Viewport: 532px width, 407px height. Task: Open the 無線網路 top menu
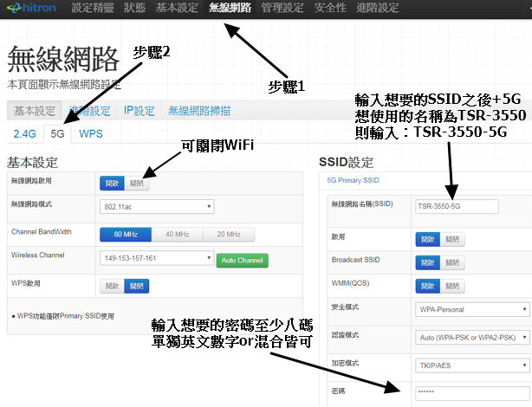click(x=230, y=8)
